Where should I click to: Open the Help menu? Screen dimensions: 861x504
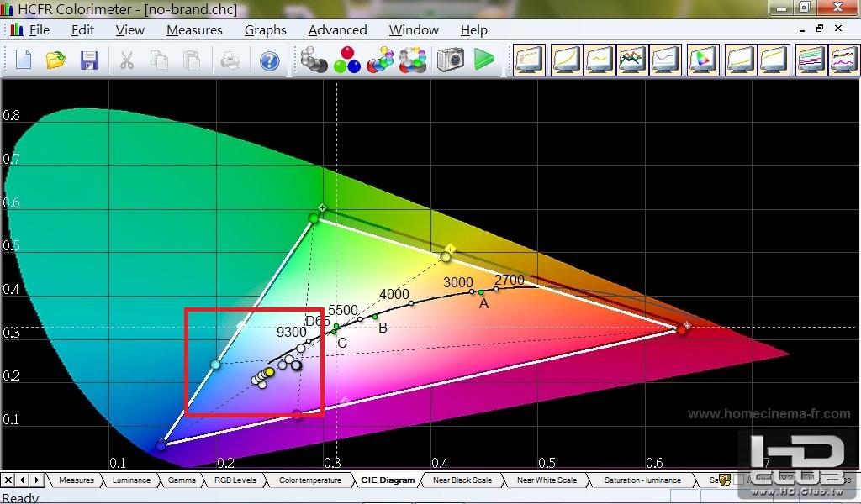pyautogui.click(x=474, y=29)
